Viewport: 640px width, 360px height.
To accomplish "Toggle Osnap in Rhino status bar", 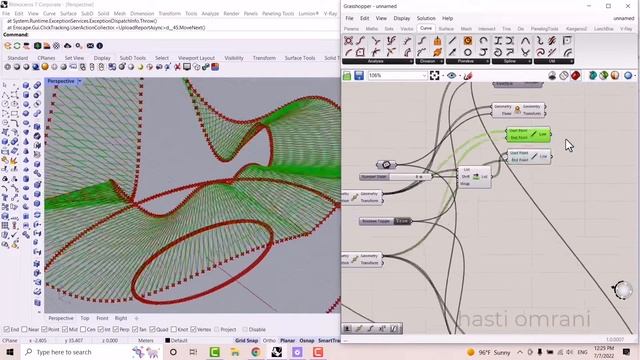I will pos(307,340).
